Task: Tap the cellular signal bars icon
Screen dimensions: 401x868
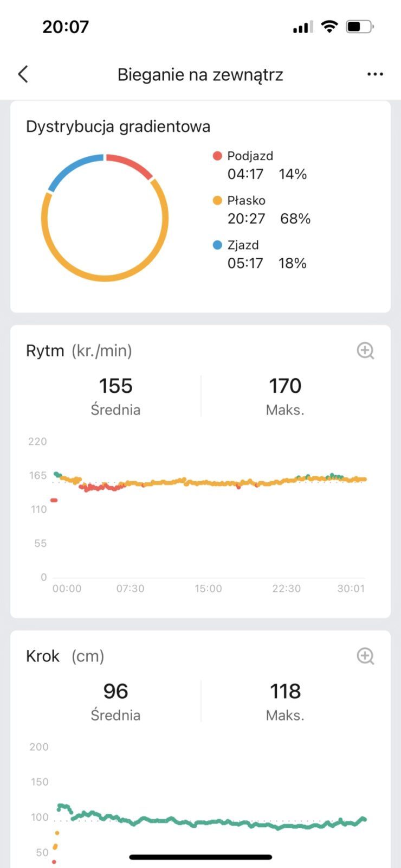Action: (303, 27)
